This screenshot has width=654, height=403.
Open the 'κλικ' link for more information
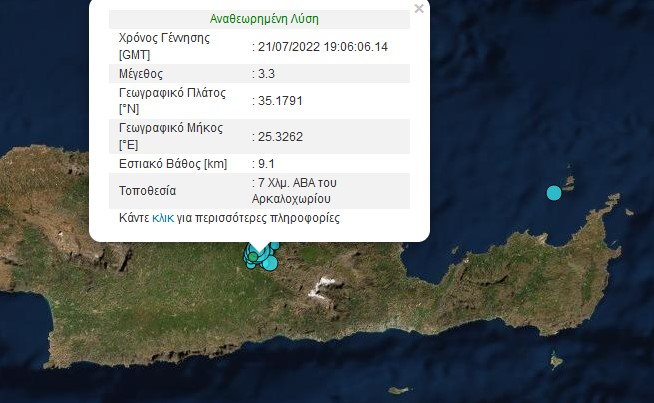[163, 218]
